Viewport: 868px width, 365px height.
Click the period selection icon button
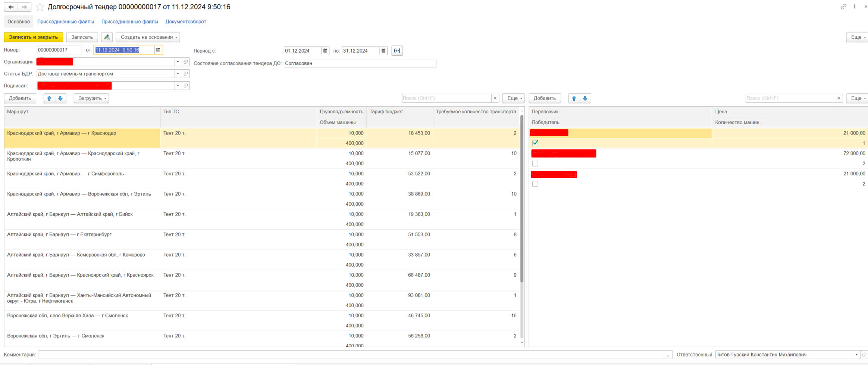(x=397, y=51)
